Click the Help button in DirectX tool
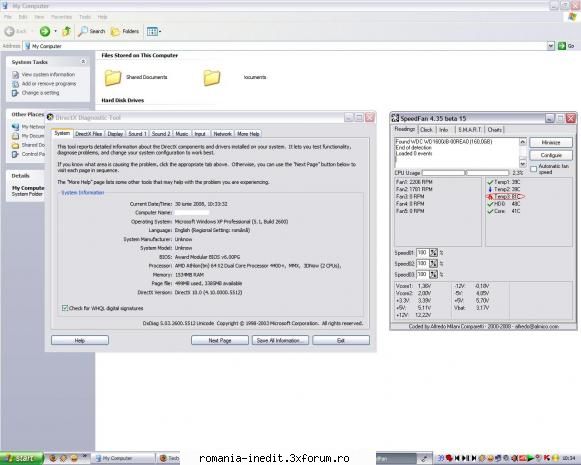The image size is (581, 465). pyautogui.click(x=80, y=340)
